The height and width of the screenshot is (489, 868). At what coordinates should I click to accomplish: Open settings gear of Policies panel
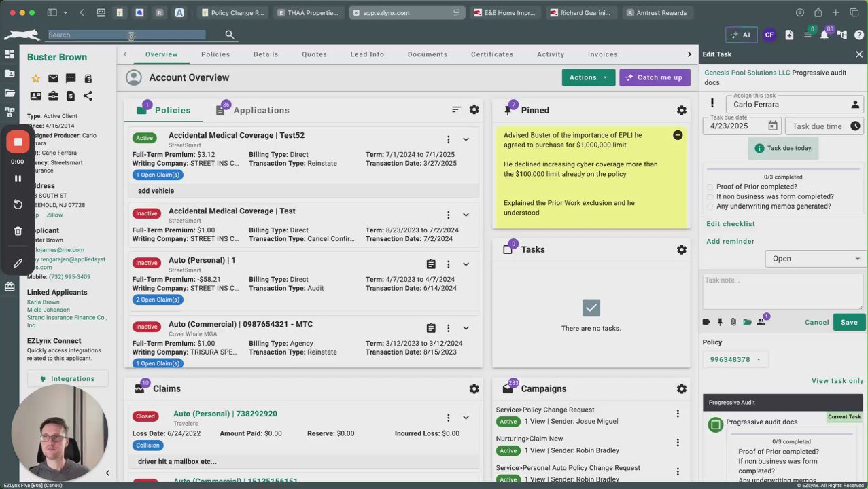tap(474, 110)
